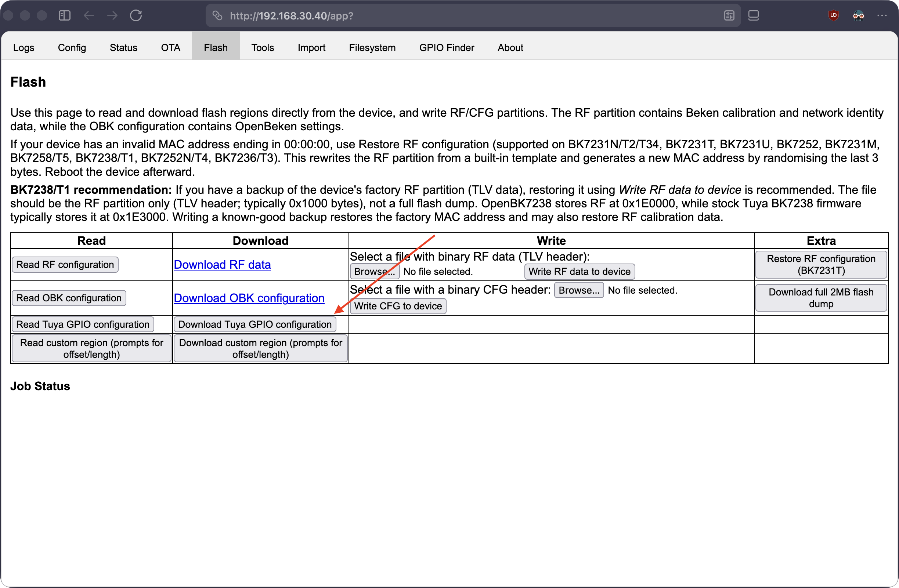
Task: Follow Download OBK configuration link
Action: pos(249,298)
